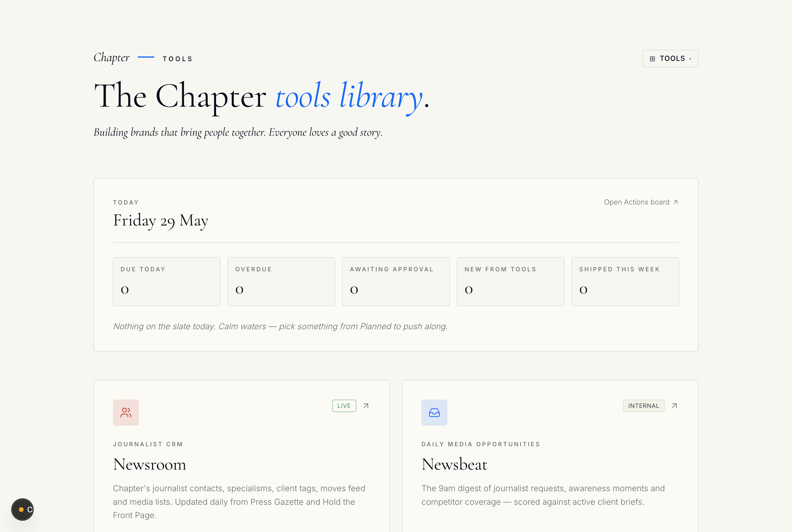Screen dimensions: 792x532
Task: Select the Overdue stat card
Action: click(x=281, y=281)
